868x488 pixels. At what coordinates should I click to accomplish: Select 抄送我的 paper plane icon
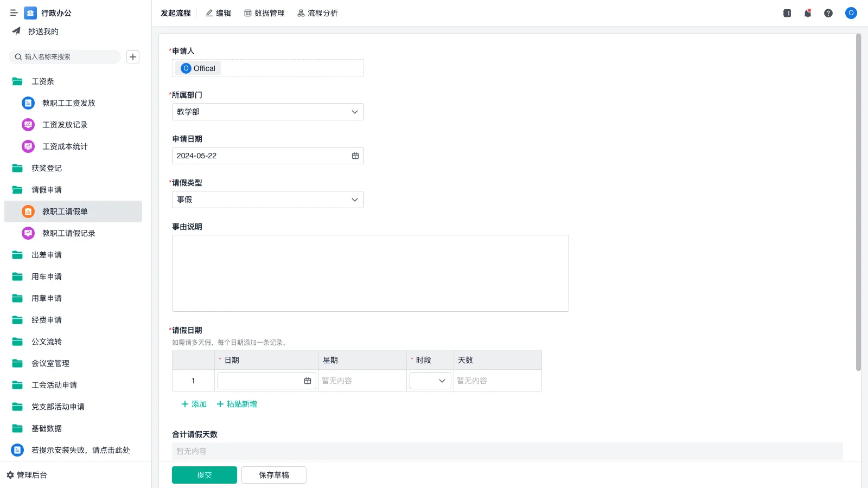point(16,31)
